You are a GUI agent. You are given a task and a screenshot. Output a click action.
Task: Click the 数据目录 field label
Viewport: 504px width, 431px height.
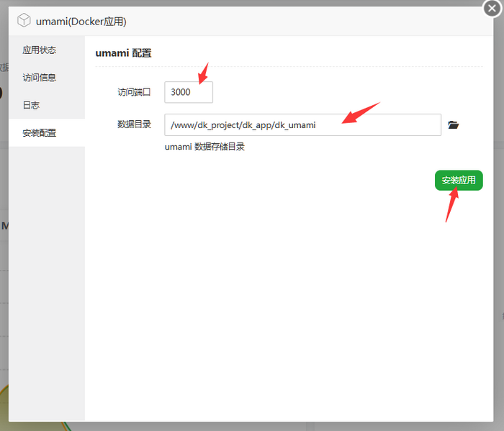pyautogui.click(x=134, y=124)
